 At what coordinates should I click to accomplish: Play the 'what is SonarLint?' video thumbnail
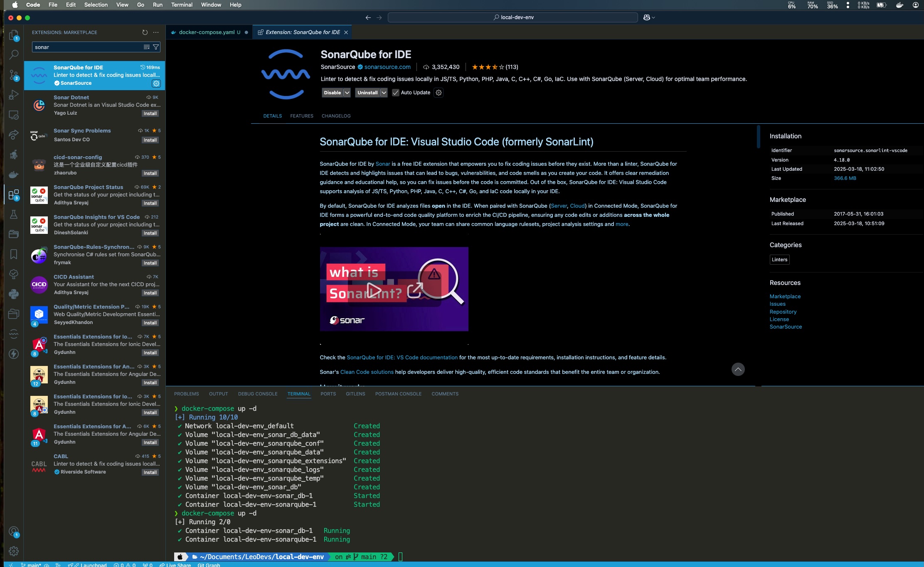374,290
